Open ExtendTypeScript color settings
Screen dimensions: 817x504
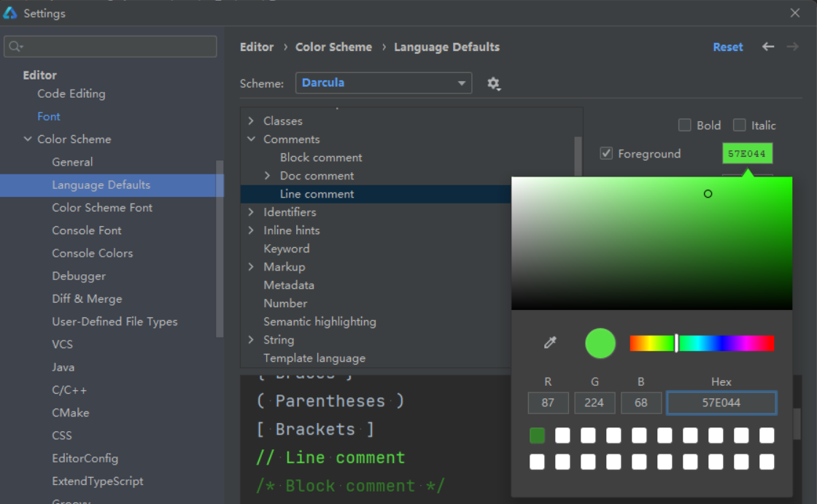click(x=98, y=481)
